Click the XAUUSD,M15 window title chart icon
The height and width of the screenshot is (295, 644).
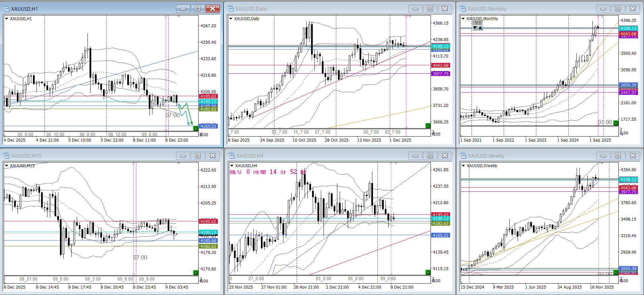point(6,156)
